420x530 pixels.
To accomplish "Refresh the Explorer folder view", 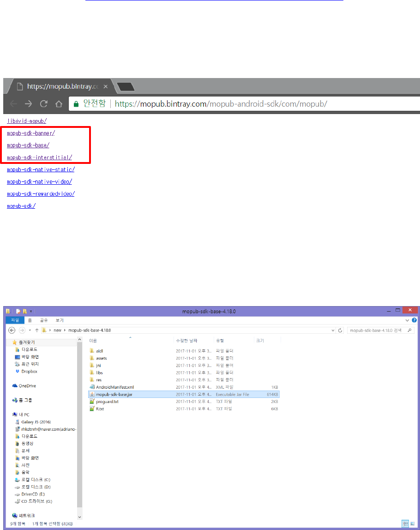I will 340,330.
